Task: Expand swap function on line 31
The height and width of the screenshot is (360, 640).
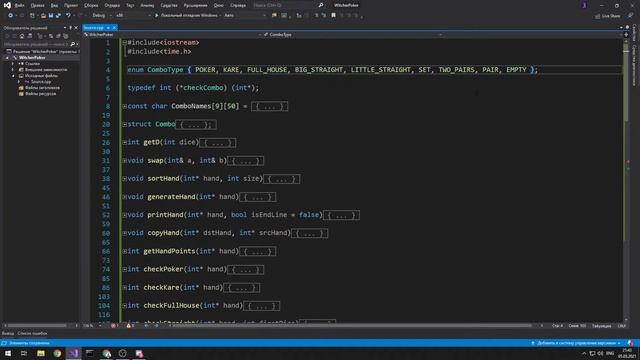Action: 124,161
